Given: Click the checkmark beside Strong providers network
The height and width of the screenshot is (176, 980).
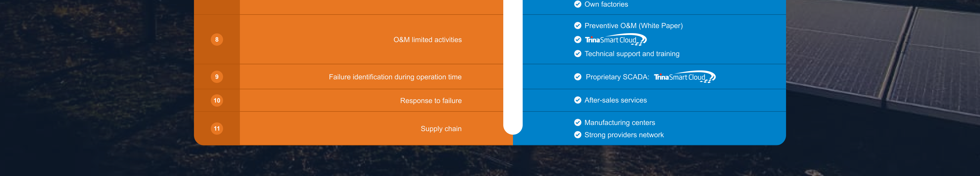Looking at the screenshot, I should pyautogui.click(x=578, y=135).
